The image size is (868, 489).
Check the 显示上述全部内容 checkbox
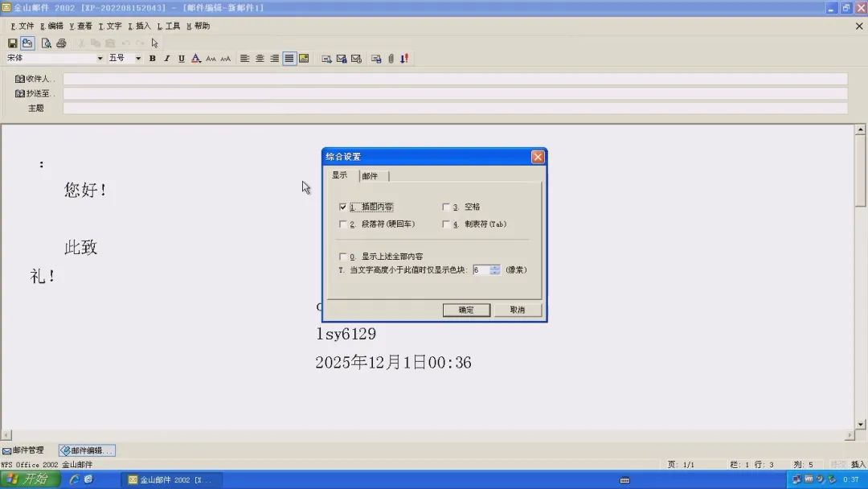[x=342, y=257]
